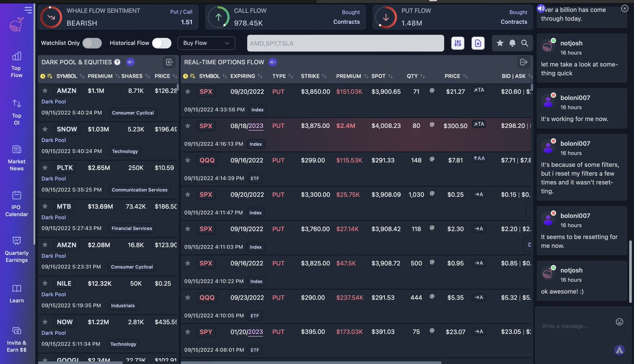Open Dark Pool & Equities help icon
Viewport: 634px width, 364px height.
[x=117, y=62]
